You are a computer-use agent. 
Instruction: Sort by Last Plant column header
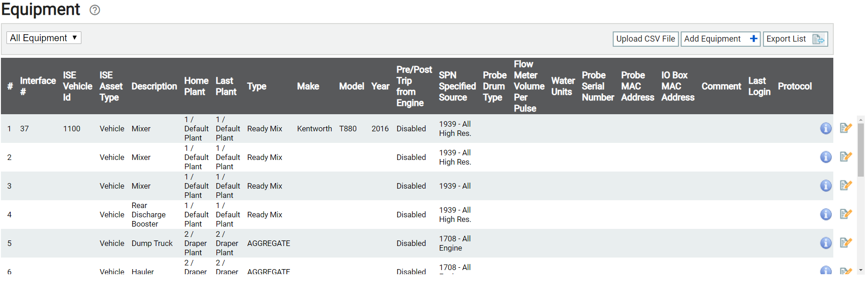(x=226, y=86)
